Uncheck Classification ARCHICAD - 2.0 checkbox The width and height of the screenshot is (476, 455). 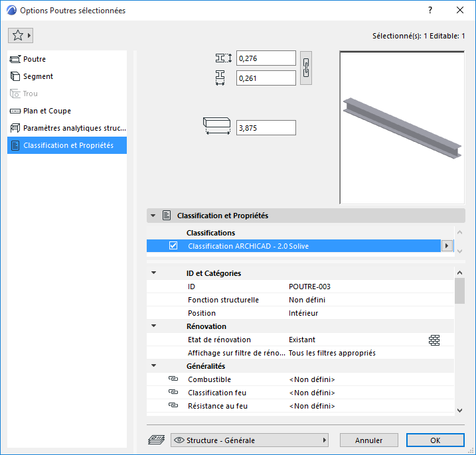pyautogui.click(x=173, y=245)
